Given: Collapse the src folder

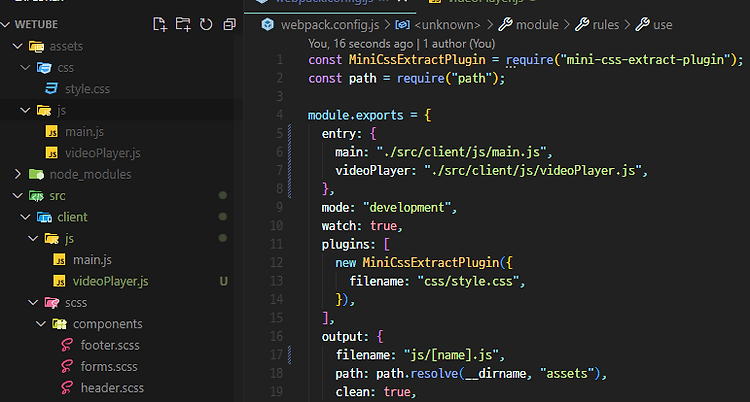Looking at the screenshot, I should click(18, 196).
